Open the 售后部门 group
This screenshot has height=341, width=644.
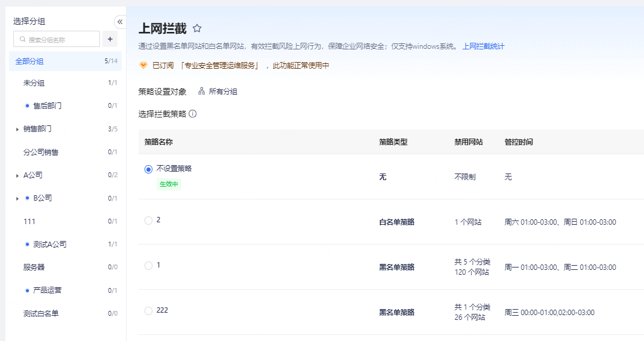[47, 106]
